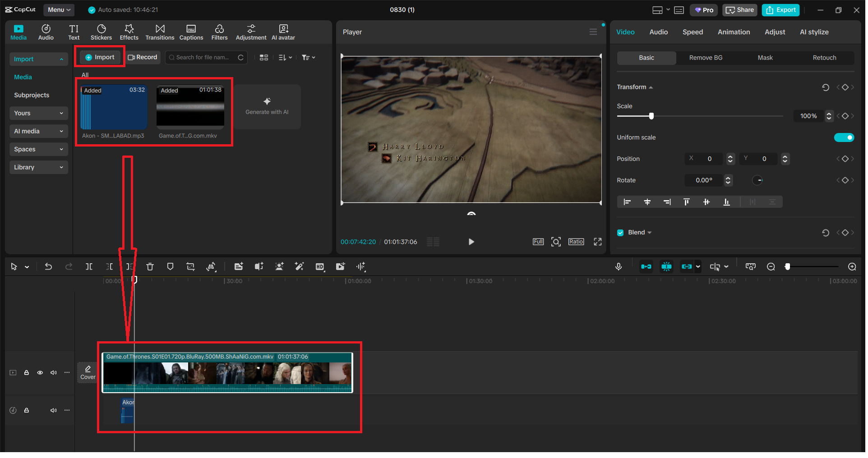868x458 pixels.
Task: Open the Text panel
Action: pyautogui.click(x=74, y=32)
